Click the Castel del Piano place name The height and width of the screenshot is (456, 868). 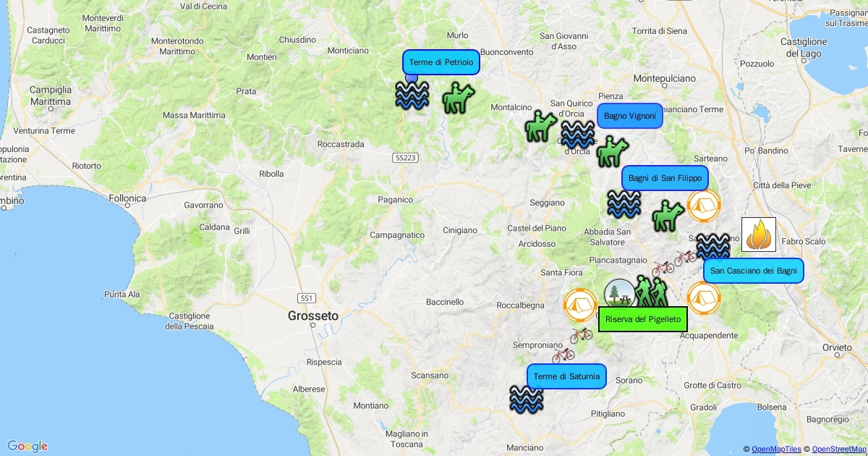537,228
